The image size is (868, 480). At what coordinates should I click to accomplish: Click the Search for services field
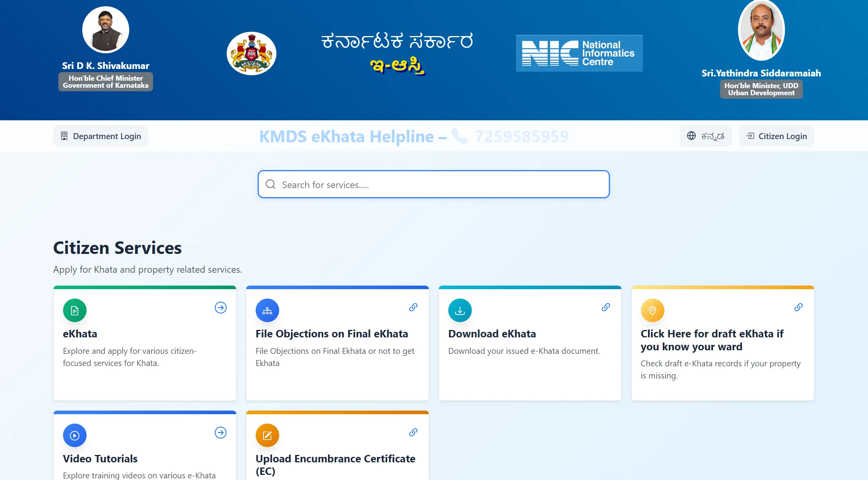click(434, 184)
